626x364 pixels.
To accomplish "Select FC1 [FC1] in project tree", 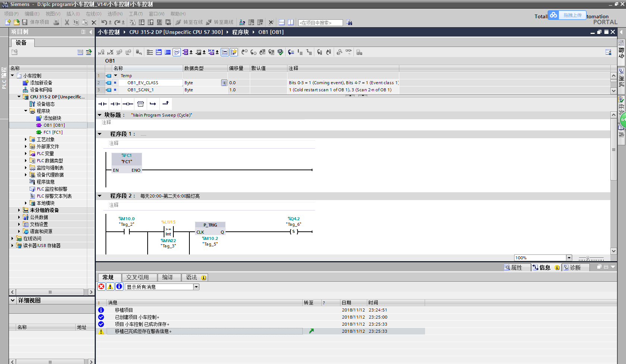I will tap(53, 132).
